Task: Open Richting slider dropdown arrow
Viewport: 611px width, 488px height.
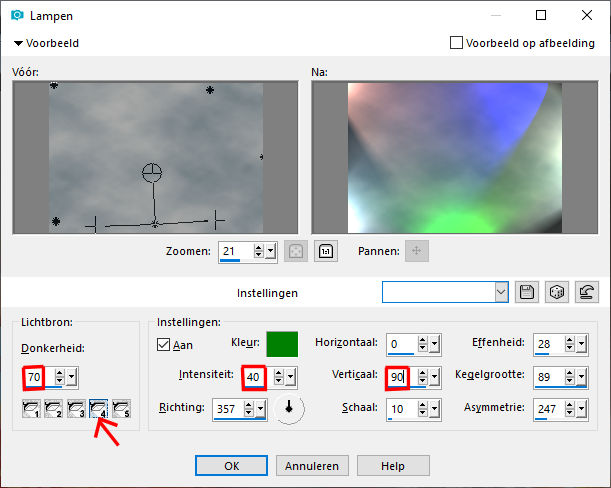Action: pyautogui.click(x=261, y=408)
